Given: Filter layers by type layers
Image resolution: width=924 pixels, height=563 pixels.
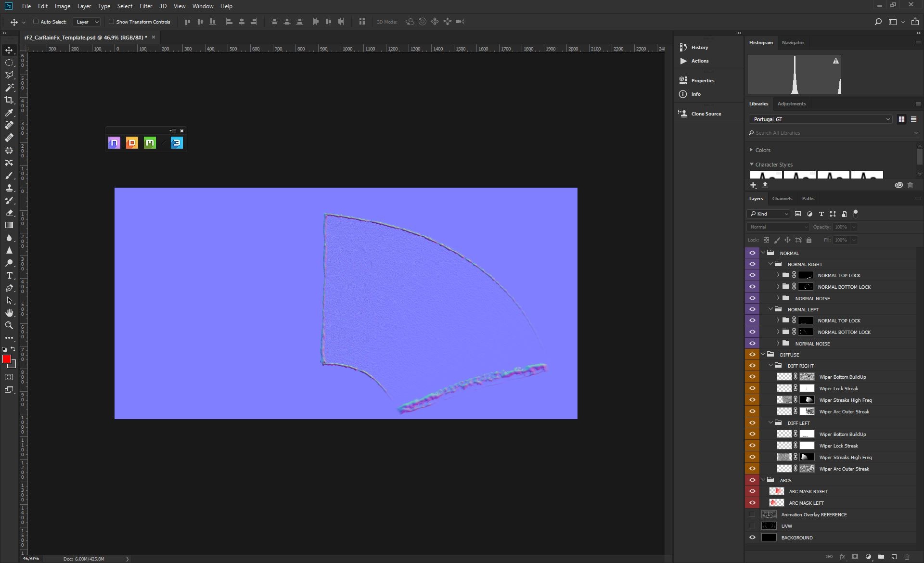Looking at the screenshot, I should coord(821,214).
